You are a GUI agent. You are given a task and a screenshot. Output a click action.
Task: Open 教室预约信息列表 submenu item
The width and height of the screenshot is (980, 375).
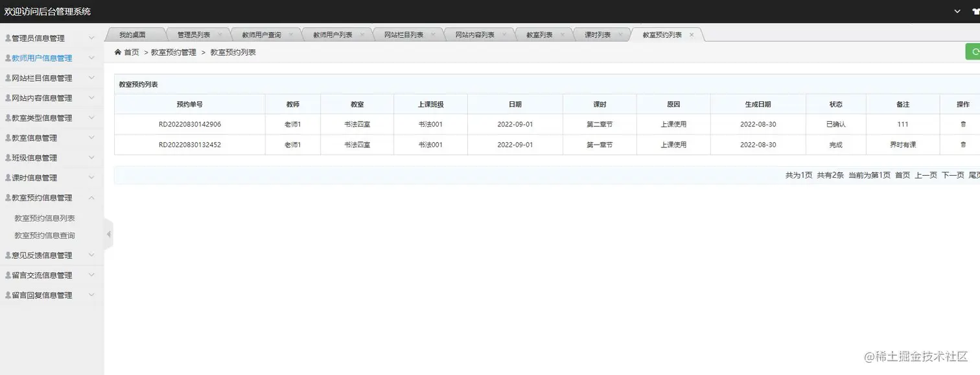(45, 219)
